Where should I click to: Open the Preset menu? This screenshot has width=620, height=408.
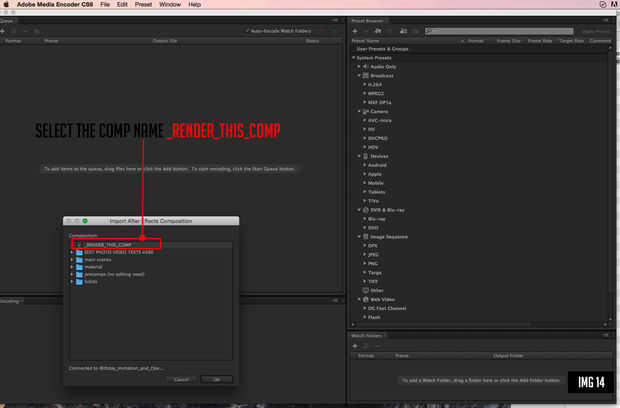tap(143, 4)
